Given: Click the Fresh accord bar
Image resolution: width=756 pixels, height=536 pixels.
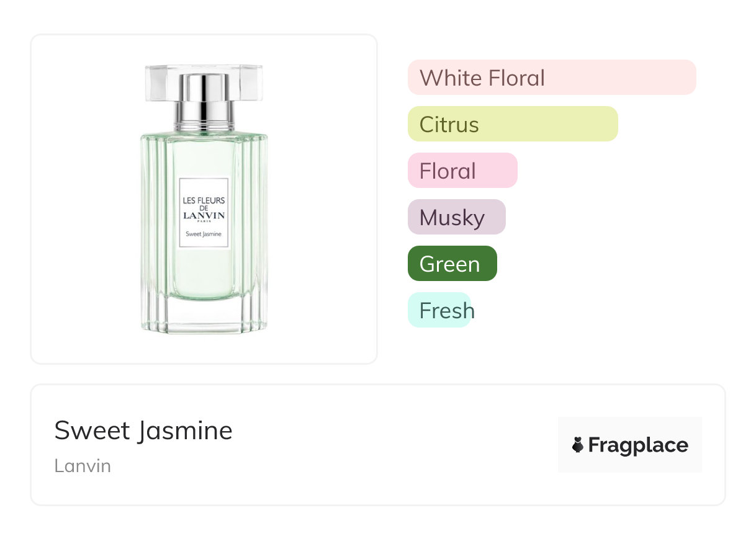Looking at the screenshot, I should [439, 310].
